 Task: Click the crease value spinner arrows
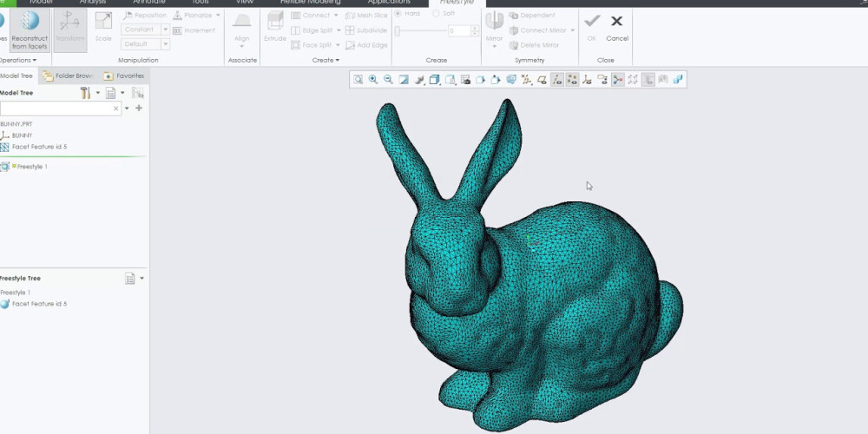475,31
